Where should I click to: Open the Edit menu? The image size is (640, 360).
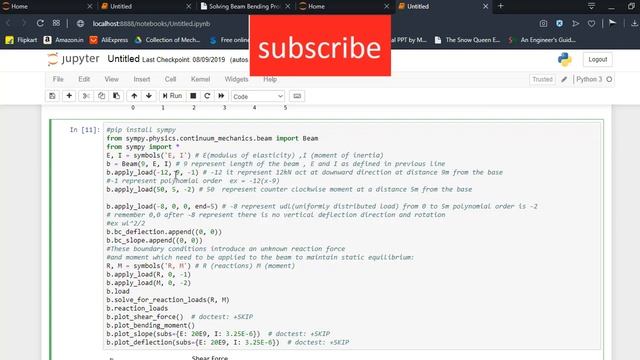[84, 79]
